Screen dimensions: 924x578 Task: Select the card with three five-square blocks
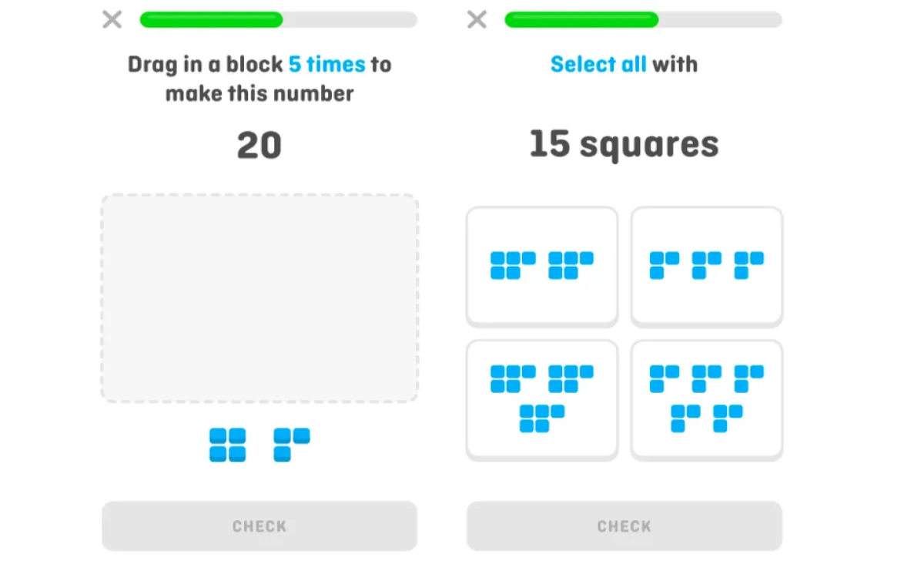pos(542,398)
